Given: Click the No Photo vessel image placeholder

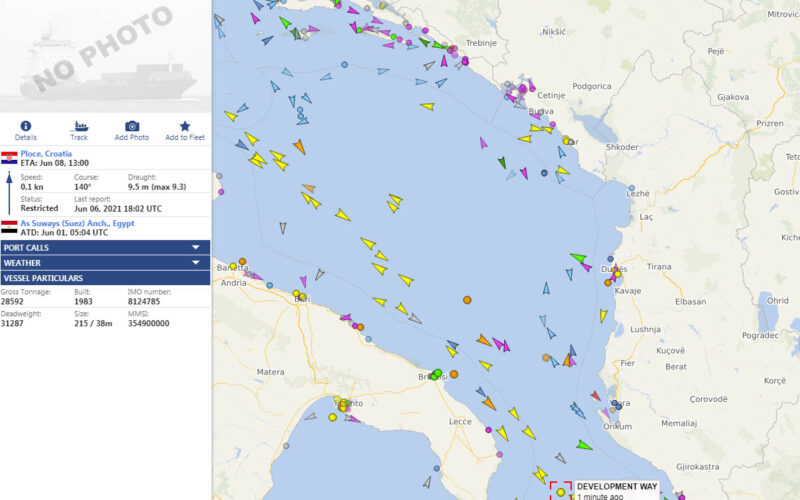Looking at the screenshot, I should tap(105, 55).
